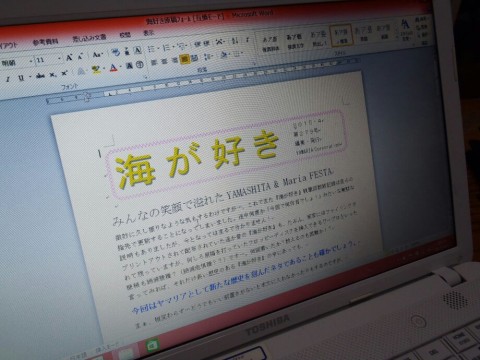Open the font size 11 dropdown
Viewport: 480px width, 360px height.
pos(48,60)
